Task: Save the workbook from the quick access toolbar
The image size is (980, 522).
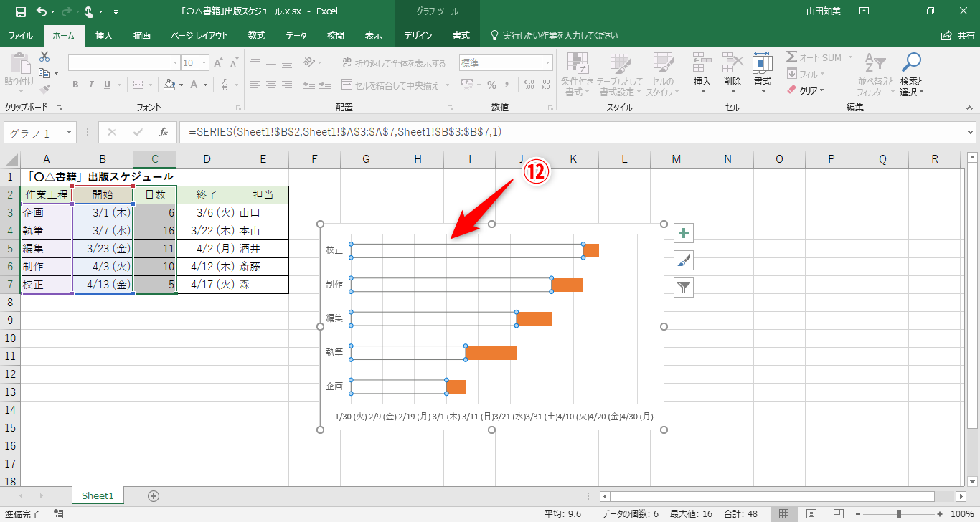Action: pyautogui.click(x=20, y=11)
